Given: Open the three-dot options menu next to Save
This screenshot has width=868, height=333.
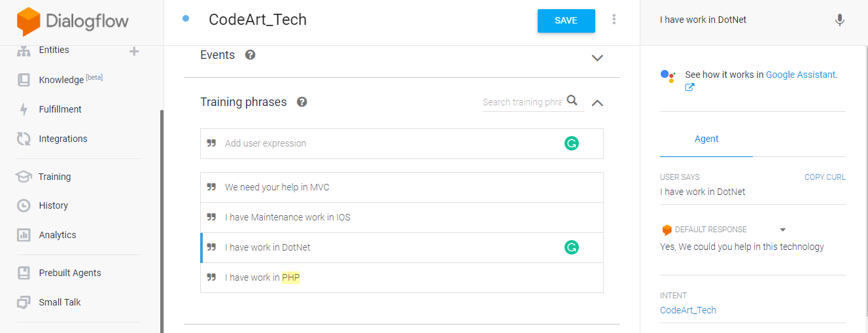Looking at the screenshot, I should point(614,20).
